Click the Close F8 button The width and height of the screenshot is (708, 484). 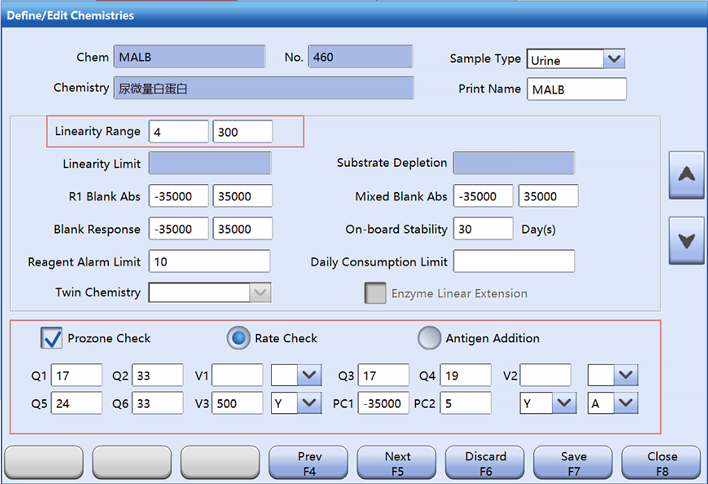[x=661, y=463]
